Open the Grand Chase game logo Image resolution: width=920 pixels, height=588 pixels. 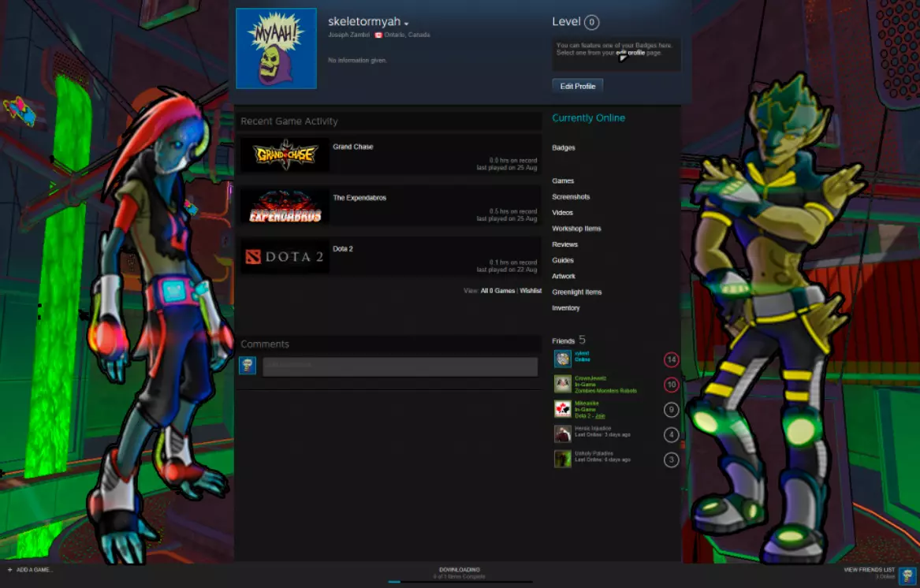pos(285,155)
